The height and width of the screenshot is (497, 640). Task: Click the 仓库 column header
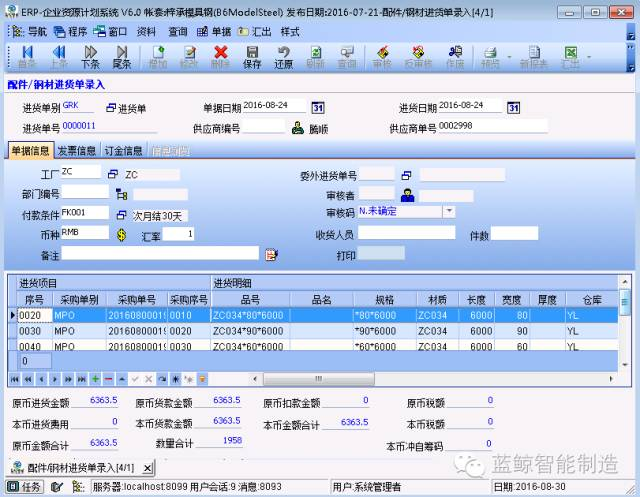tap(592, 300)
